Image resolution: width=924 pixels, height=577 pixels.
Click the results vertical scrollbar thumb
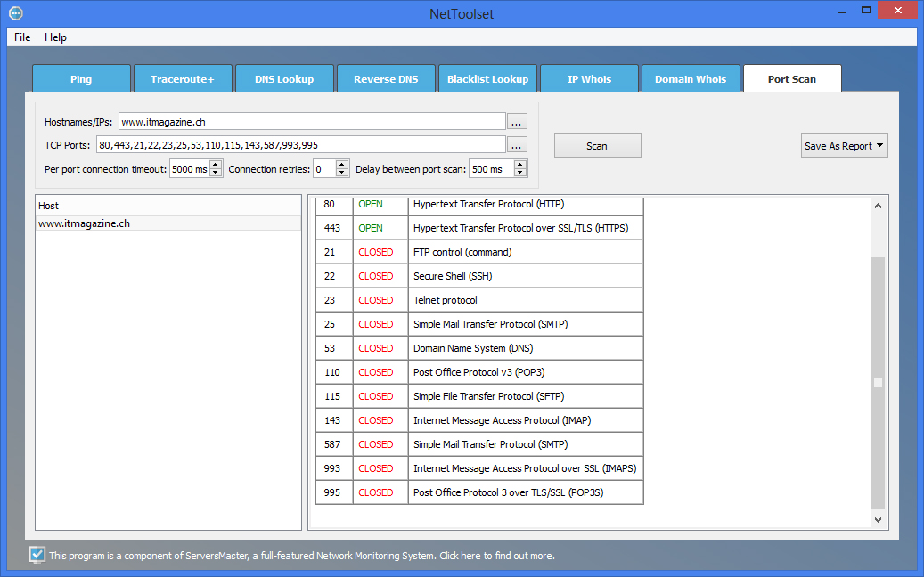(878, 383)
